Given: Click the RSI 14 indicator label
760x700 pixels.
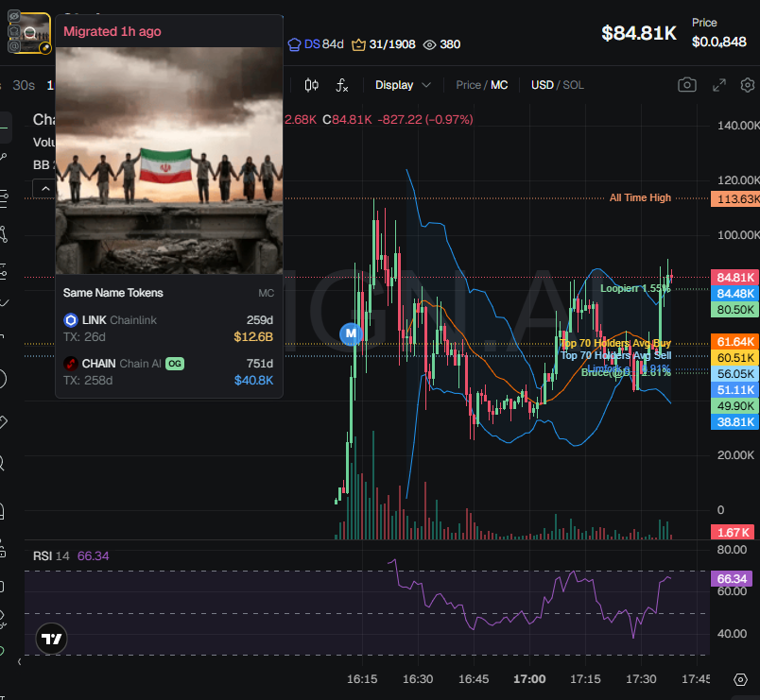Looking at the screenshot, I should click(x=51, y=555).
